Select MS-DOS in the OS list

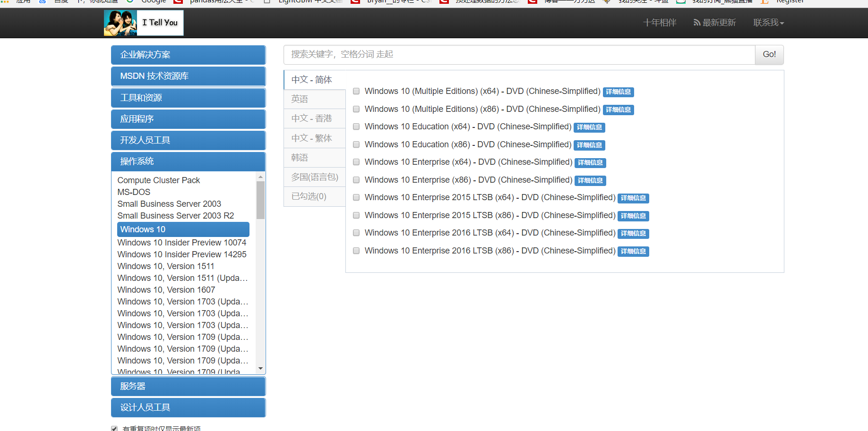[x=134, y=192]
